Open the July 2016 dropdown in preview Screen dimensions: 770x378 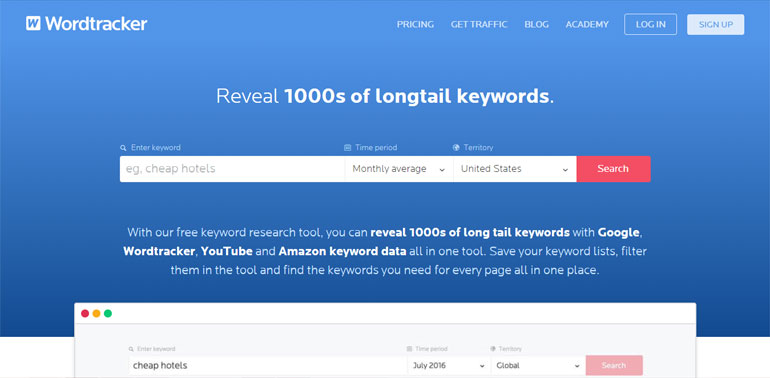[449, 366]
